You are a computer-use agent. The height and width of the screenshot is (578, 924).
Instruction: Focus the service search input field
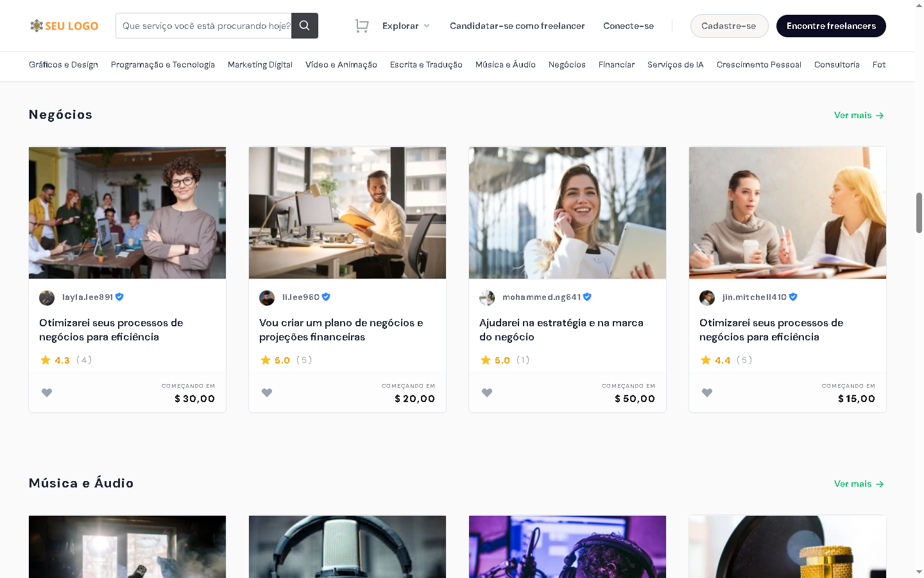[204, 26]
